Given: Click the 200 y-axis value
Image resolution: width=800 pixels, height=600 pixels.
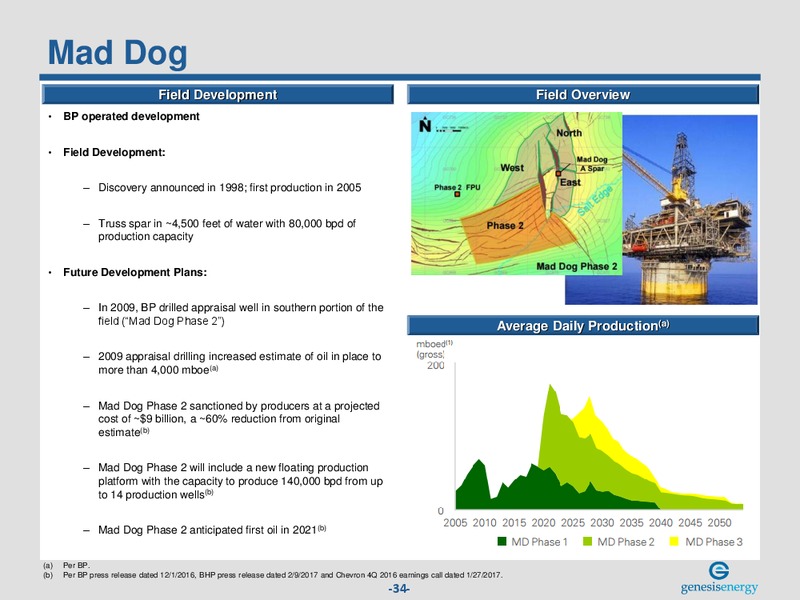Looking at the screenshot, I should pyautogui.click(x=436, y=365).
